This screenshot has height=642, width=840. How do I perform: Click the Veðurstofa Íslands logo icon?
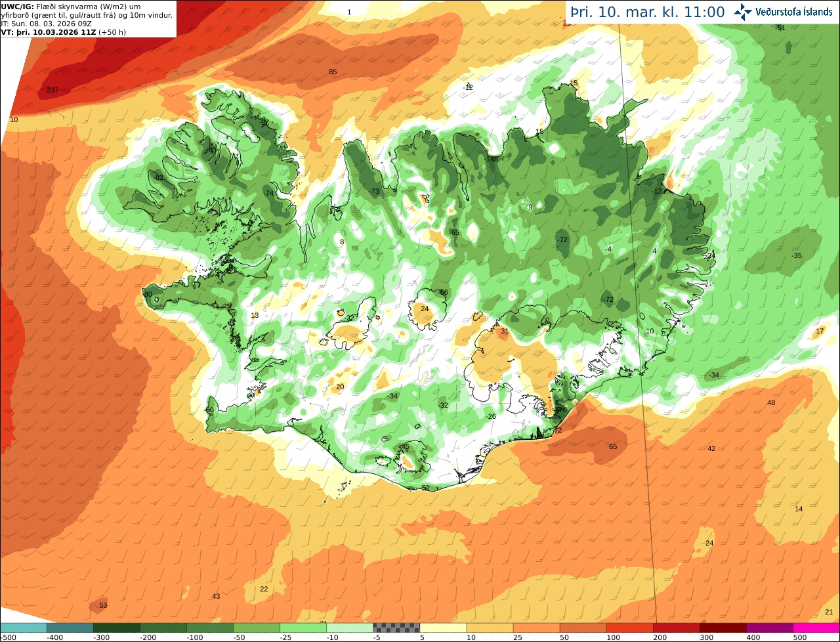pyautogui.click(x=743, y=12)
